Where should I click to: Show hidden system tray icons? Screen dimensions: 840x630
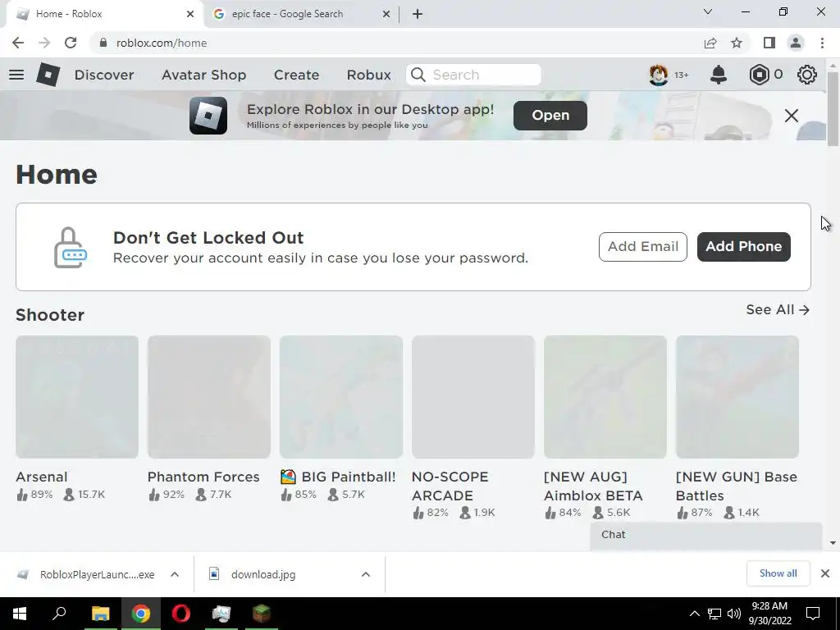click(694, 614)
